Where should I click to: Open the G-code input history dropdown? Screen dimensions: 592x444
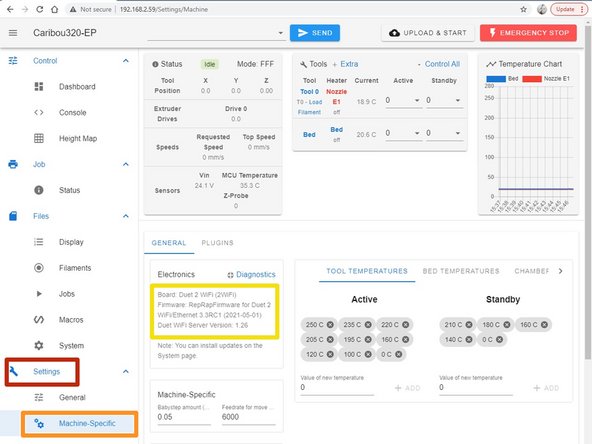pyautogui.click(x=281, y=33)
